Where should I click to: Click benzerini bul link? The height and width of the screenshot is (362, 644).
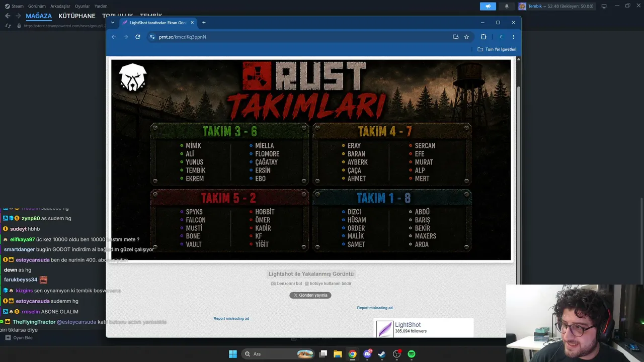[286, 284]
